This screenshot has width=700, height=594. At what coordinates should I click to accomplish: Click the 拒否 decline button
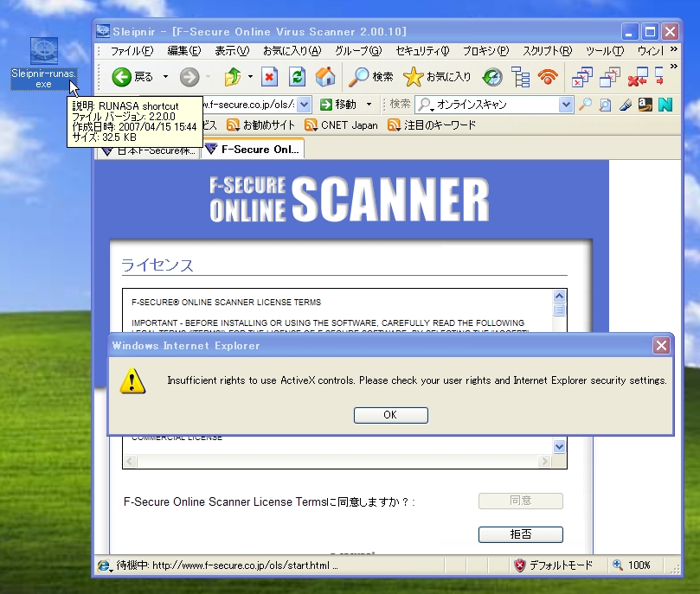521,534
